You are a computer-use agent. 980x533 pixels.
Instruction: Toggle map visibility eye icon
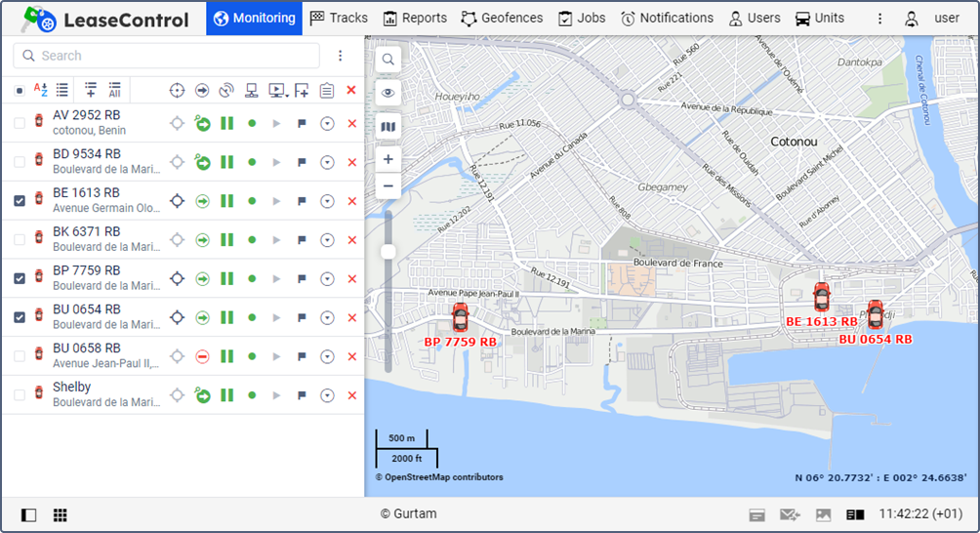point(388,93)
